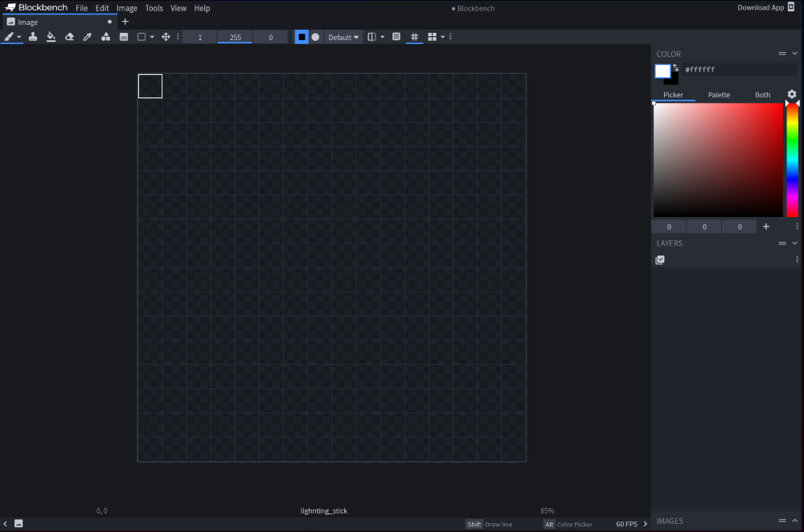
Task: Open color panel settings gear
Action: (x=792, y=94)
